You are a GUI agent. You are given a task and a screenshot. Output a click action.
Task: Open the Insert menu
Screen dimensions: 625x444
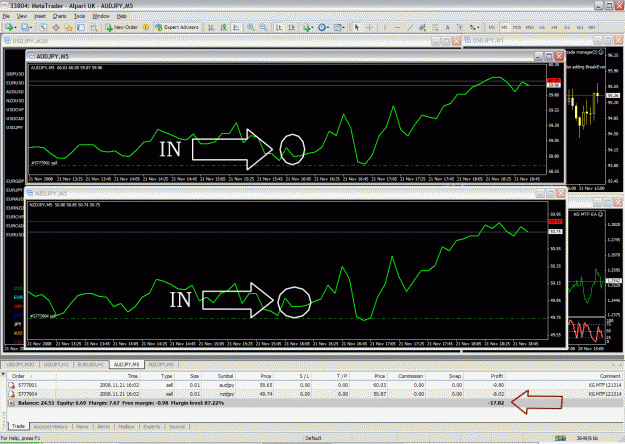pos(40,16)
